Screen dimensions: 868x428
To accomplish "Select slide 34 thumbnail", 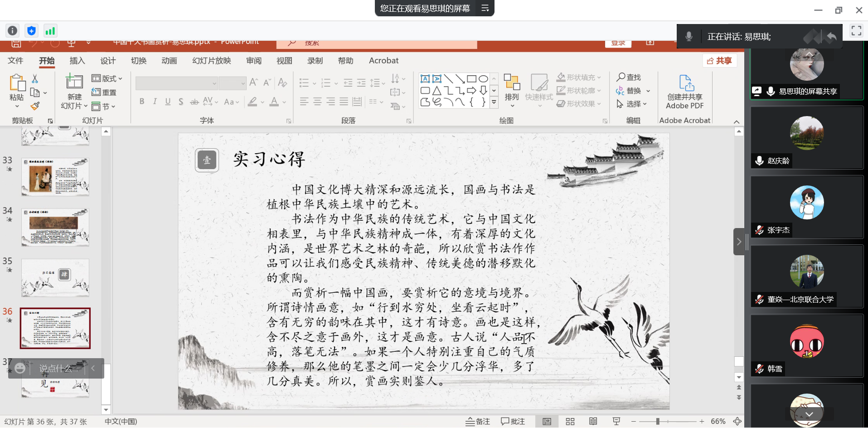I will [x=55, y=227].
